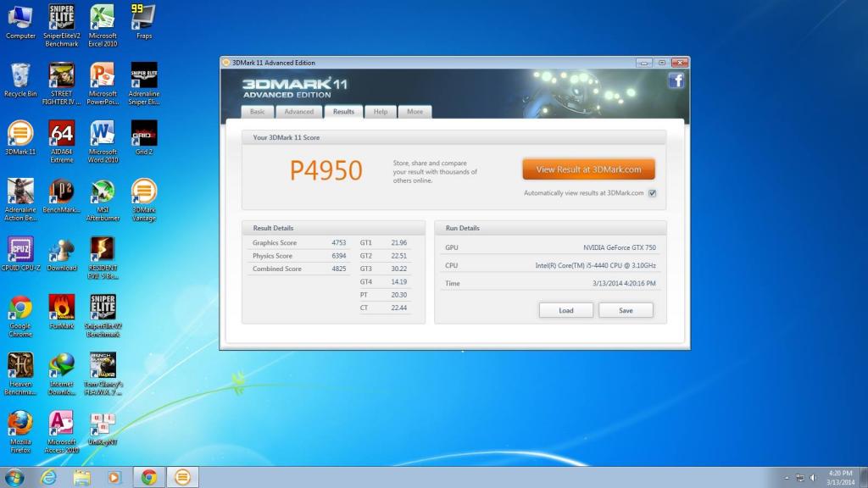Launch MSI Afterburner shortcut
The height and width of the screenshot is (488, 868).
click(x=103, y=200)
